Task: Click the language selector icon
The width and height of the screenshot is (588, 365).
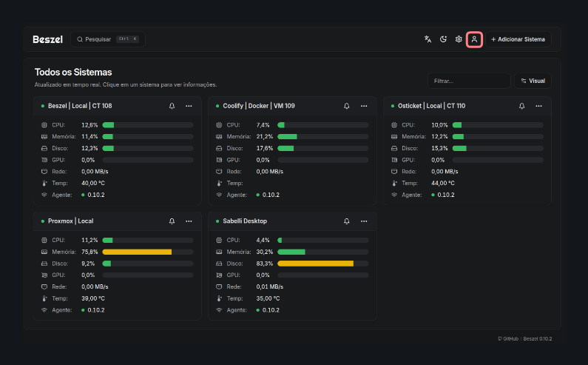Action: [x=428, y=39]
